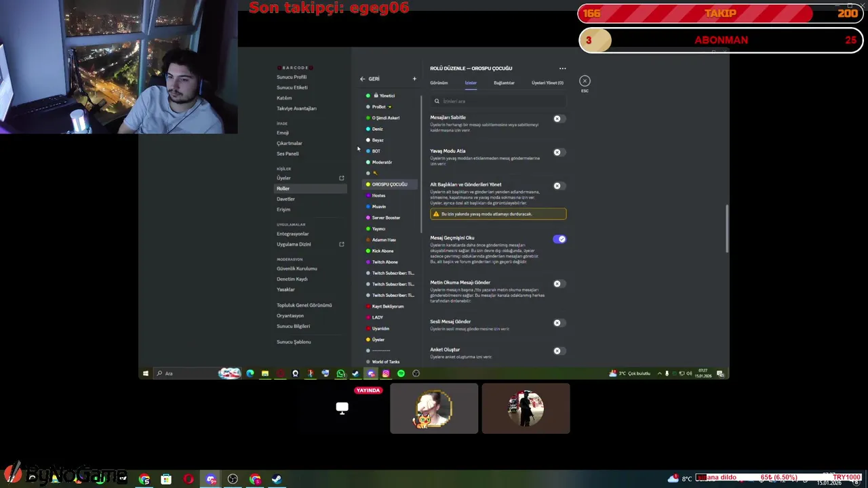Switch to Üyeleri Yönet (0) tab
The width and height of the screenshot is (868, 488).
[547, 83]
